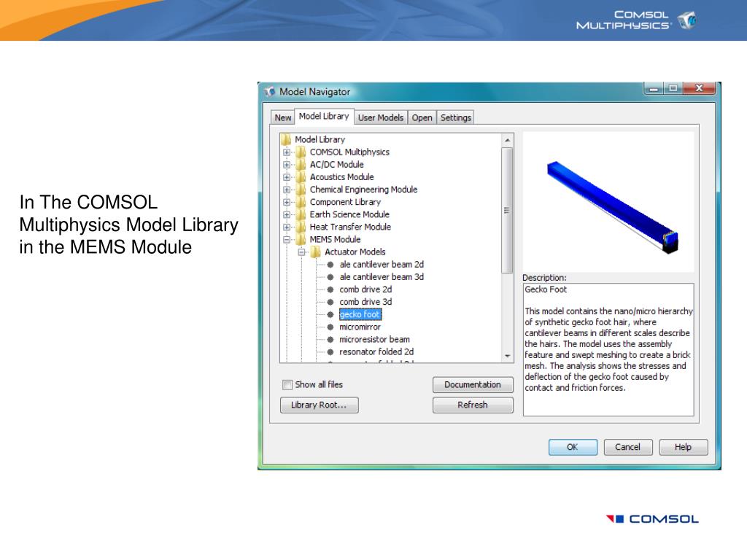Select the comb drive 2d model

pos(365,289)
